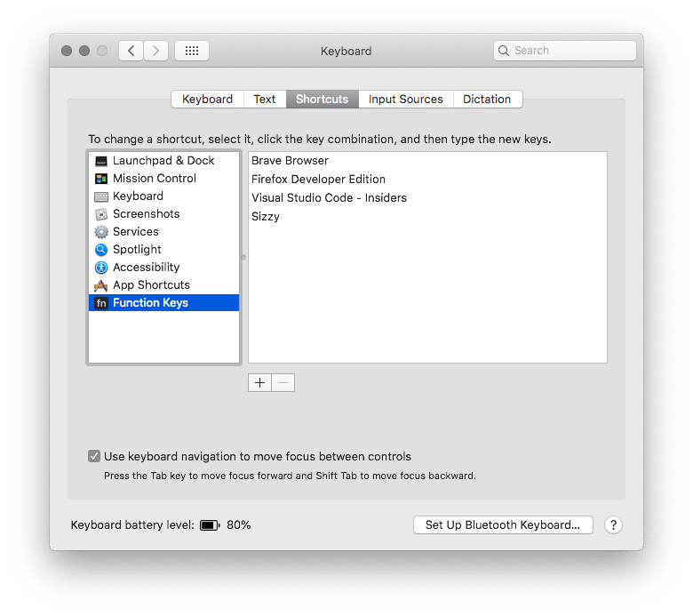The height and width of the screenshot is (616, 693).
Task: Select Accessibility in category list
Action: [x=164, y=267]
